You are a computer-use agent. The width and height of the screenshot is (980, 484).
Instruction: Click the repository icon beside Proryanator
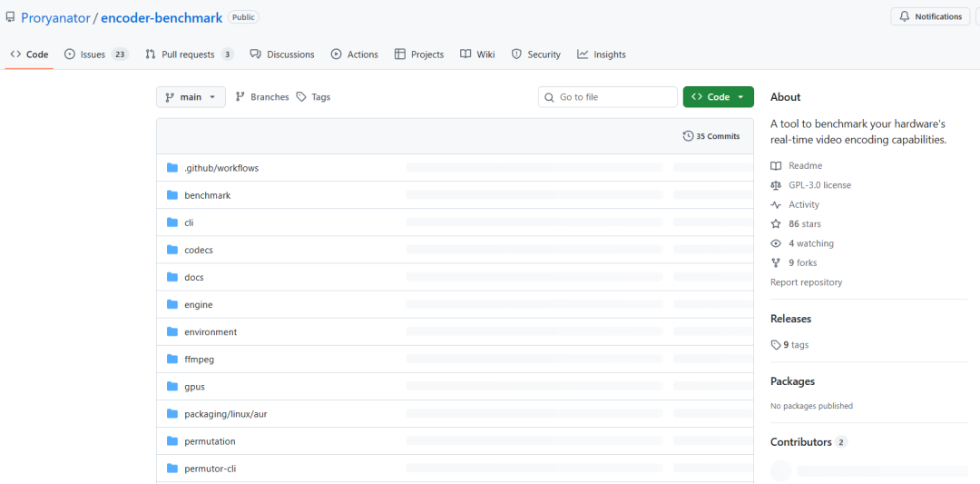click(x=11, y=17)
